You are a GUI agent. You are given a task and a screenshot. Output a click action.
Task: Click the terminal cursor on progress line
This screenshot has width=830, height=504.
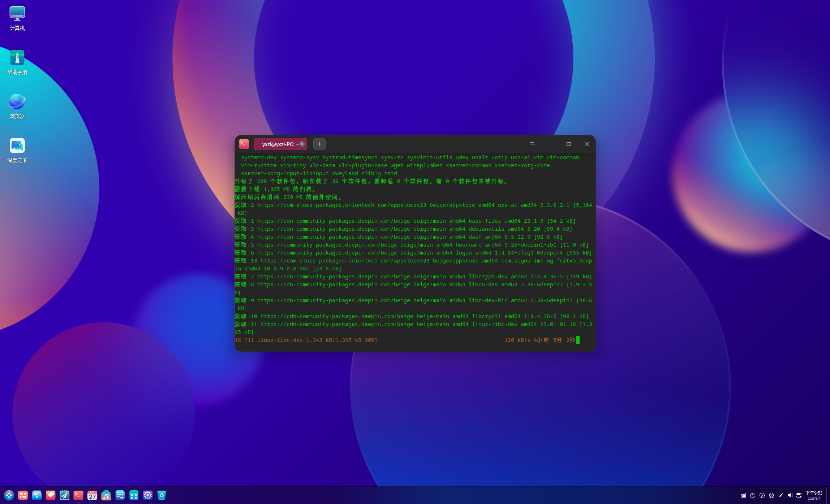click(x=578, y=340)
